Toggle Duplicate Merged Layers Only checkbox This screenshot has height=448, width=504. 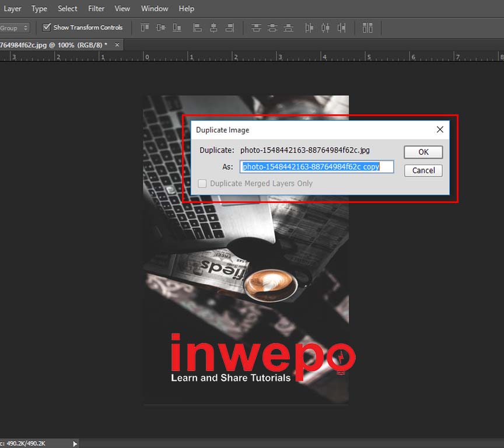pyautogui.click(x=202, y=183)
